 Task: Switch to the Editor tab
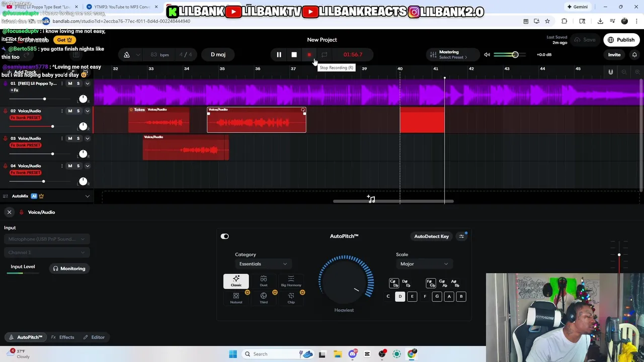click(x=94, y=337)
